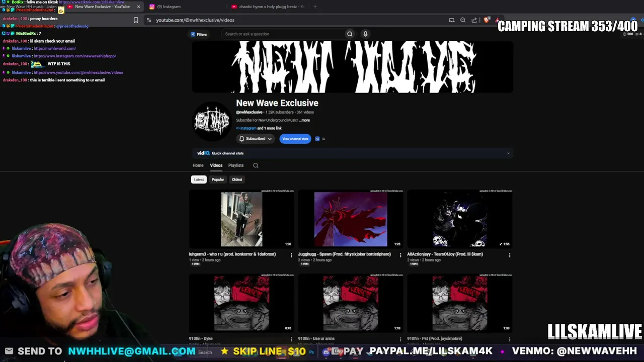Play the Jugghugg - Spawn video thumbnail
This screenshot has width=644, height=362.
tap(351, 219)
